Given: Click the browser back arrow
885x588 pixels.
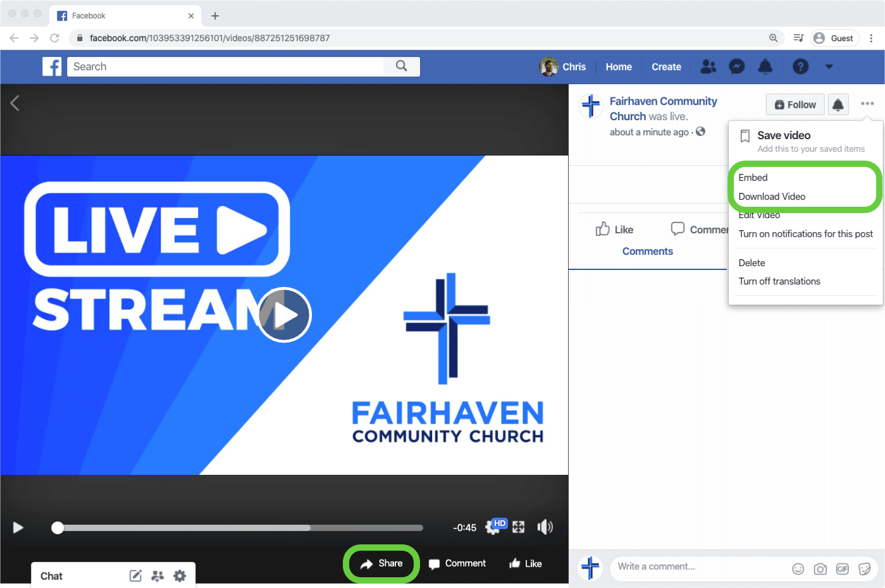Looking at the screenshot, I should pyautogui.click(x=14, y=38).
